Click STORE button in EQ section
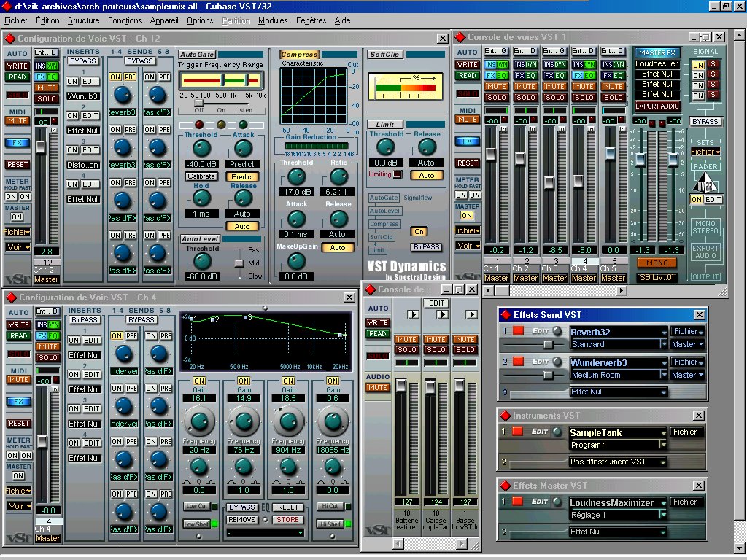 [x=287, y=519]
